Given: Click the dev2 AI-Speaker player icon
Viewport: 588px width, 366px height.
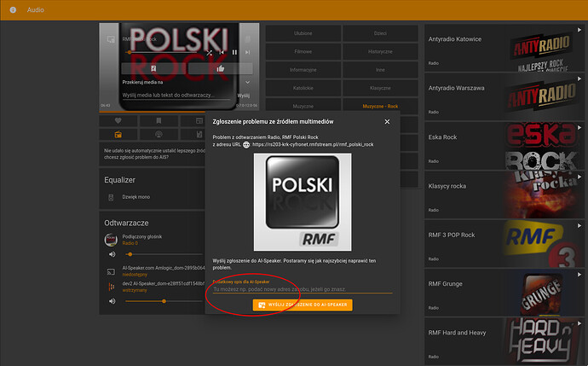Looking at the screenshot, I should pyautogui.click(x=111, y=287).
